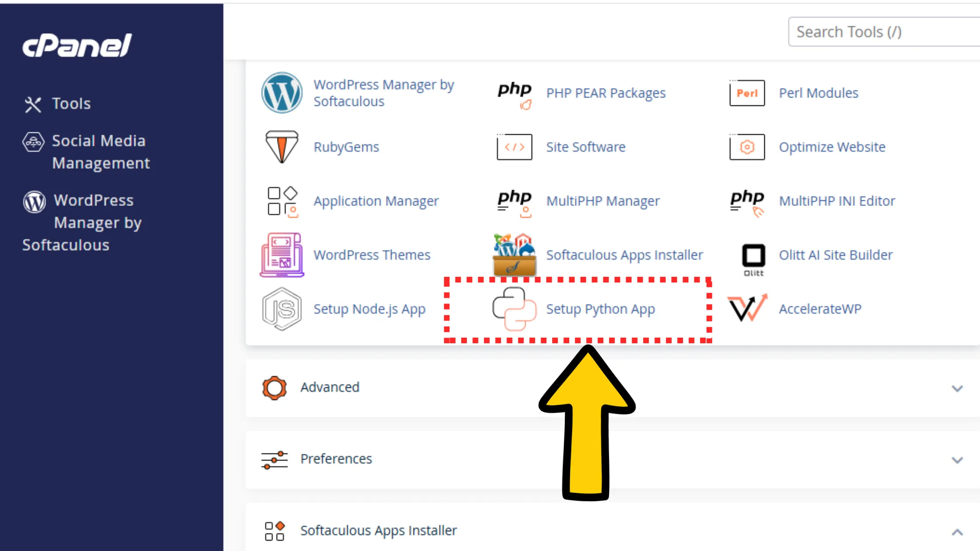Click the cPanel logo

tap(77, 45)
